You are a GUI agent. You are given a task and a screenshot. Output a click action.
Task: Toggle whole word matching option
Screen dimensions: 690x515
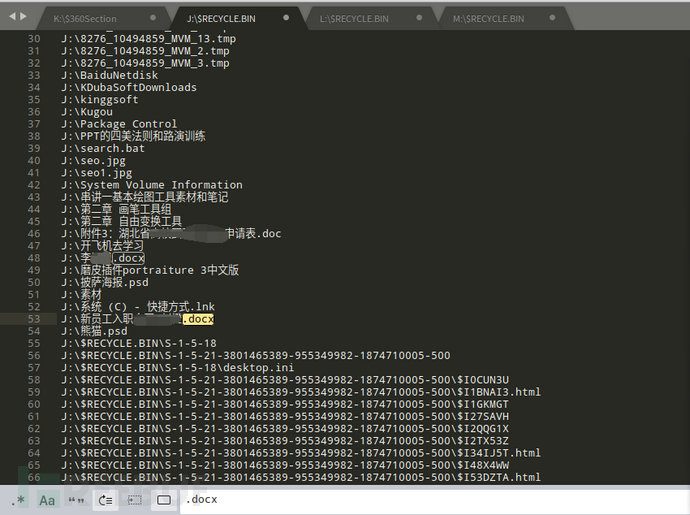[x=76, y=500]
